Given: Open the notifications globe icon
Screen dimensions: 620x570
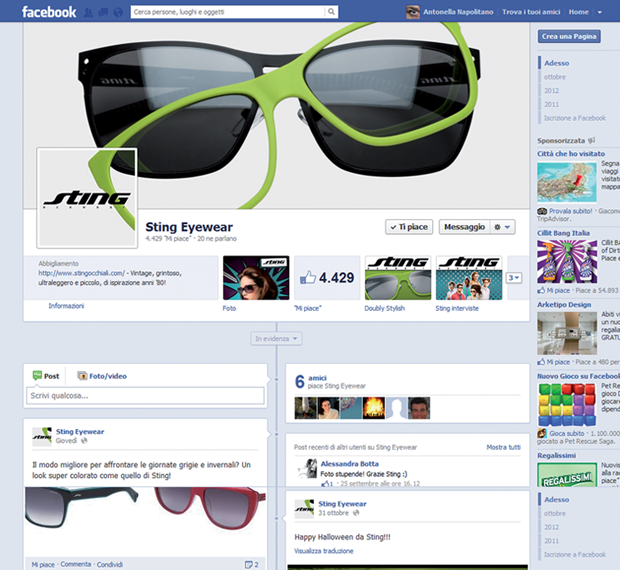Looking at the screenshot, I should click(x=119, y=12).
